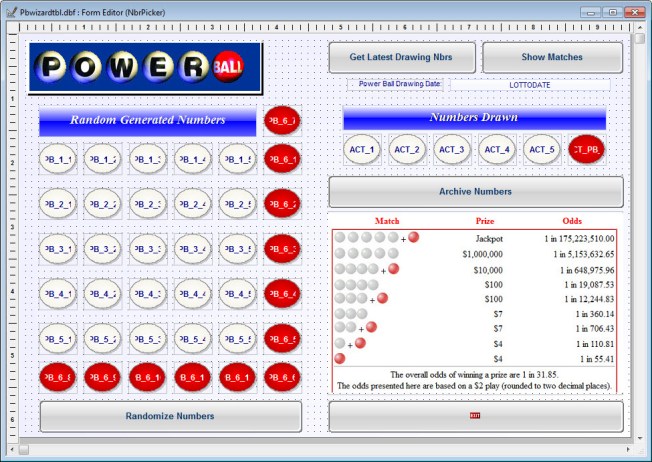The image size is (652, 462).
Task: Click the $10,000 prize text
Action: [488, 270]
